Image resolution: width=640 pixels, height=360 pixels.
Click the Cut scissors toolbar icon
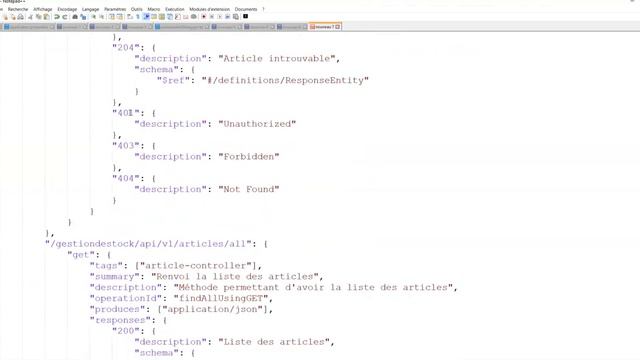(x=30, y=17)
